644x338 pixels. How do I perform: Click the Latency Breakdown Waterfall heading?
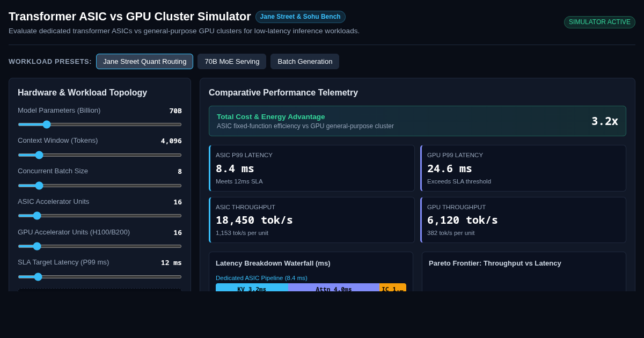(x=273, y=263)
